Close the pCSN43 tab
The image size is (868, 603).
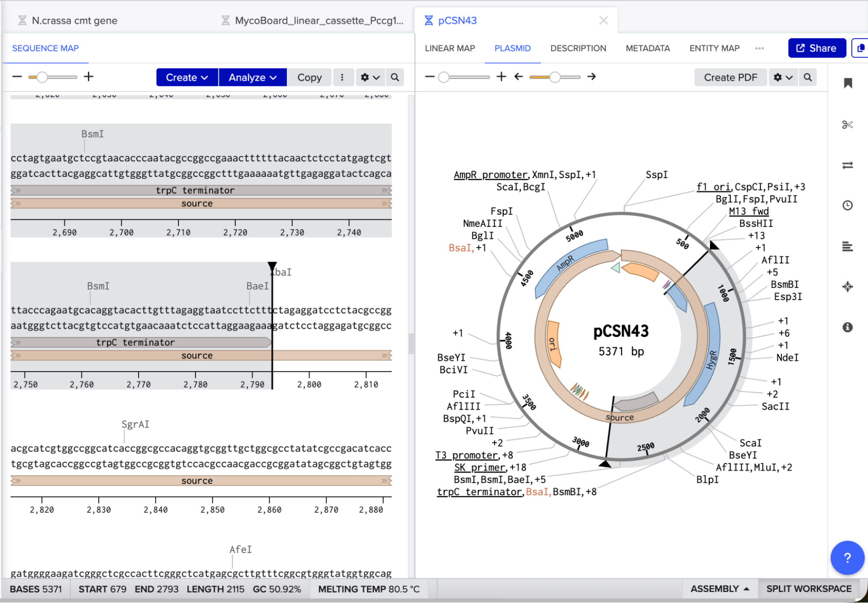(x=603, y=20)
